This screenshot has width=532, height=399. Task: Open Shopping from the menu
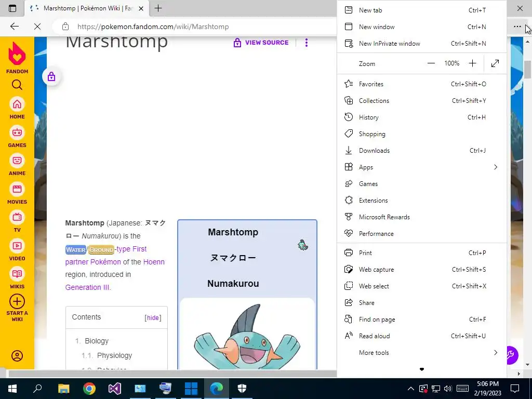422,134
